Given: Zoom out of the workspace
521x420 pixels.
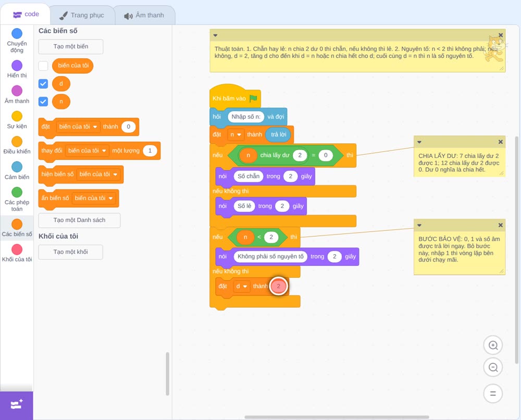Looking at the screenshot, I should coord(493,367).
